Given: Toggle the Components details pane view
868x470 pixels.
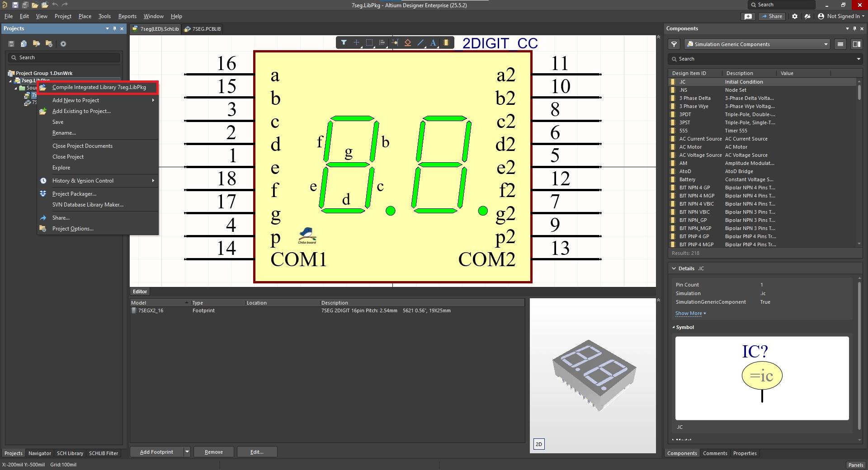Looking at the screenshot, I should pos(856,44).
